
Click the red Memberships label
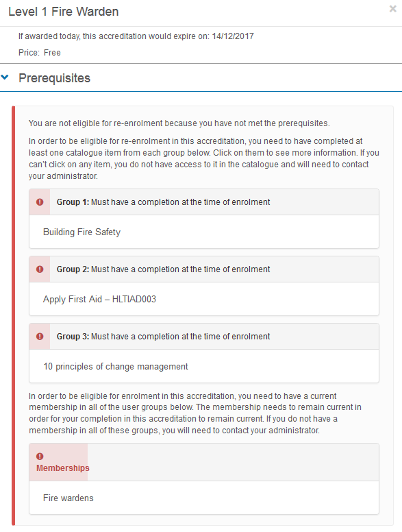pos(63,468)
